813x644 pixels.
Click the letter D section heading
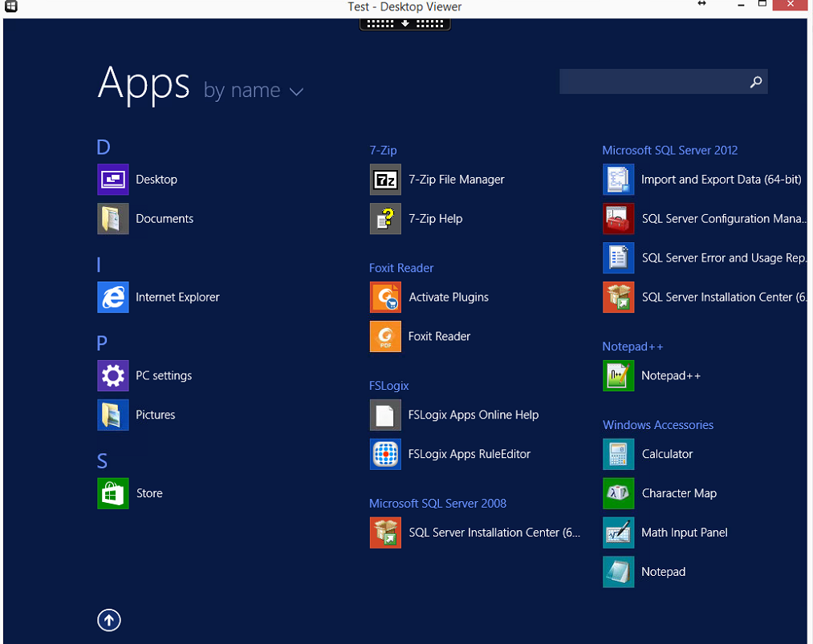(104, 147)
